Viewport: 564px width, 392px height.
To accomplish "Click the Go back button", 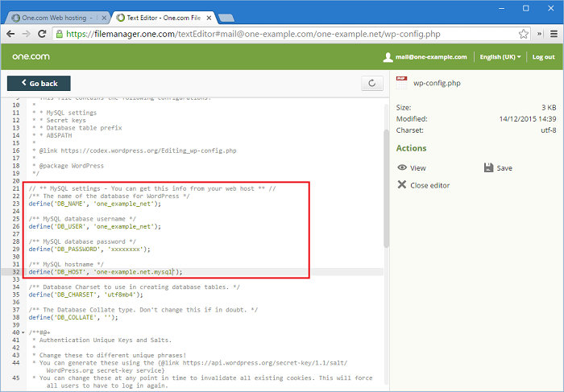I will (39, 84).
